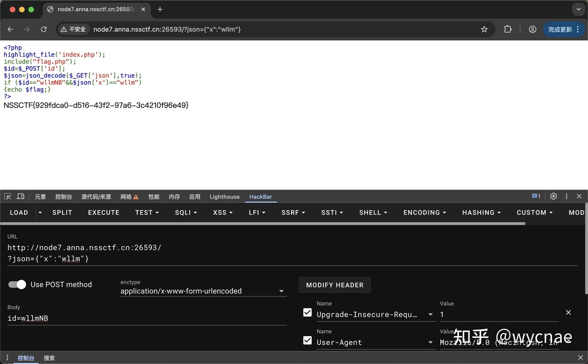Click the EXECUTE button in HackBar

[103, 212]
